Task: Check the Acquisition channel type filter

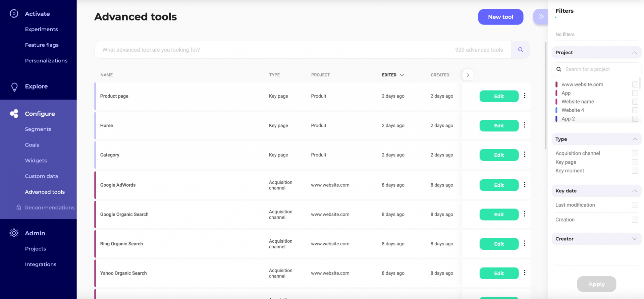Action: (x=635, y=153)
